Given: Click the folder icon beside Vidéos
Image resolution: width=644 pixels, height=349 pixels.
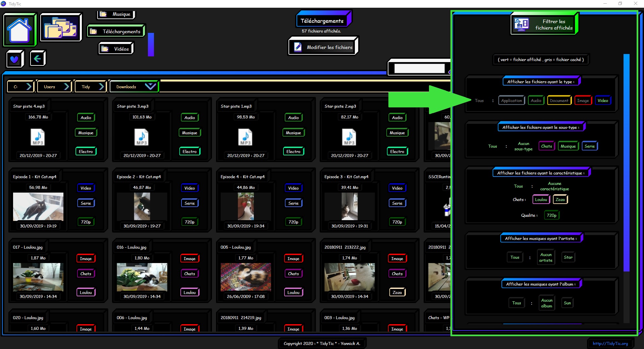Looking at the screenshot, I should point(105,49).
